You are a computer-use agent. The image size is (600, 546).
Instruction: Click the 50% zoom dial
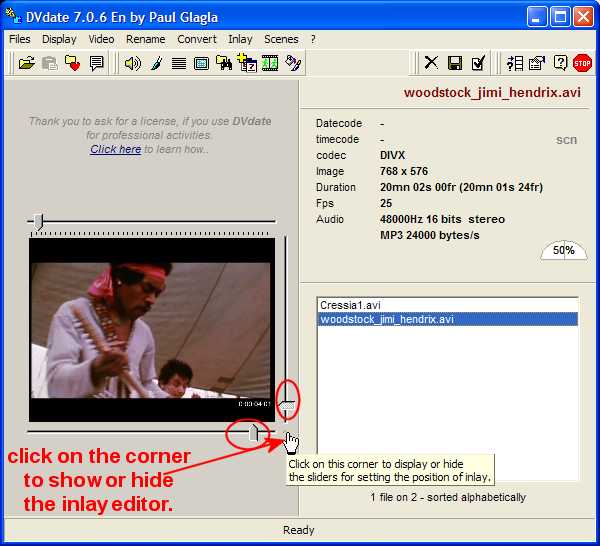point(564,251)
